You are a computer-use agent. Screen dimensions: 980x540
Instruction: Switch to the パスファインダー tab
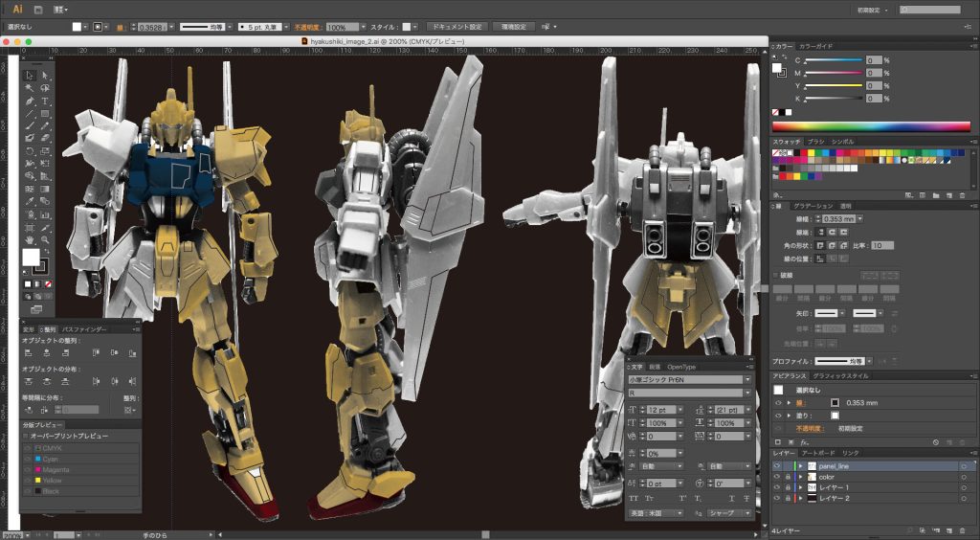pyautogui.click(x=83, y=328)
